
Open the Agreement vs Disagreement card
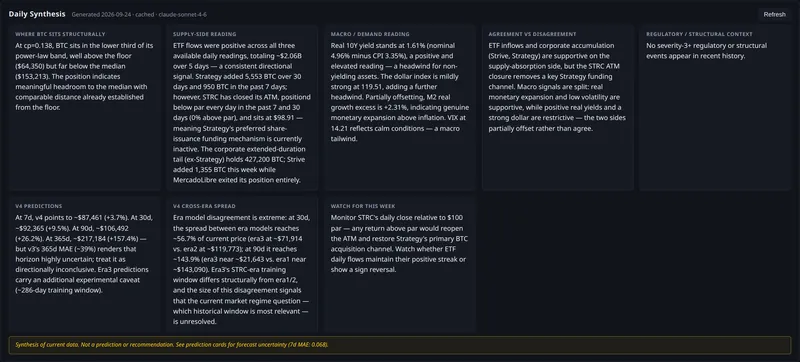tap(558, 108)
